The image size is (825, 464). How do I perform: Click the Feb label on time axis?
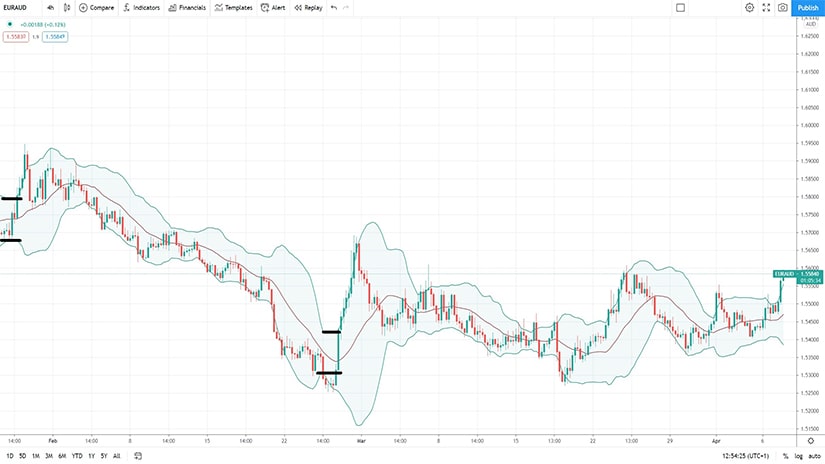click(x=53, y=441)
